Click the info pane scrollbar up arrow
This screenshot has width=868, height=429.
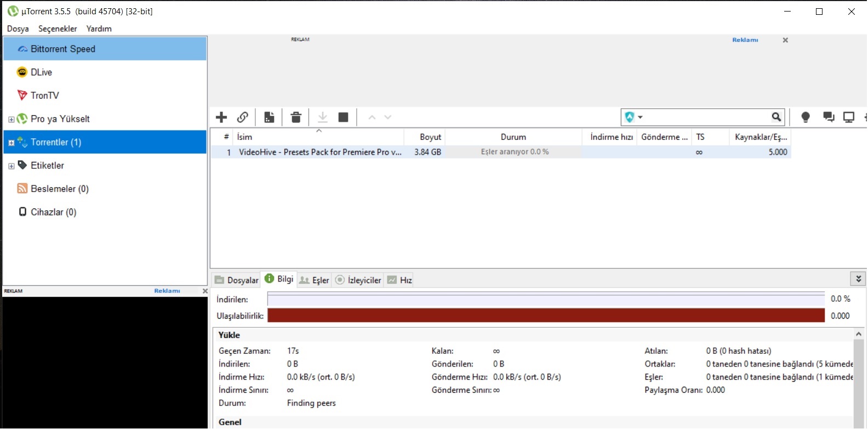pos(859,334)
